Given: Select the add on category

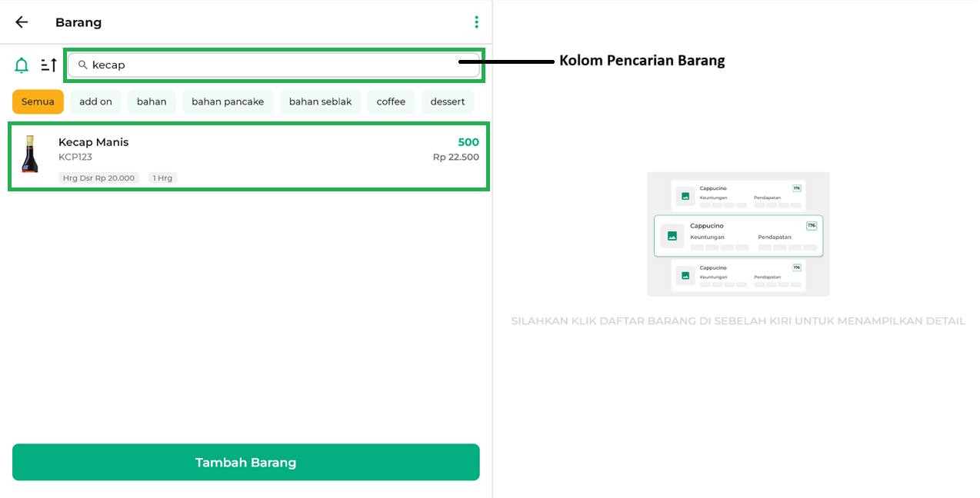Looking at the screenshot, I should tap(95, 101).
